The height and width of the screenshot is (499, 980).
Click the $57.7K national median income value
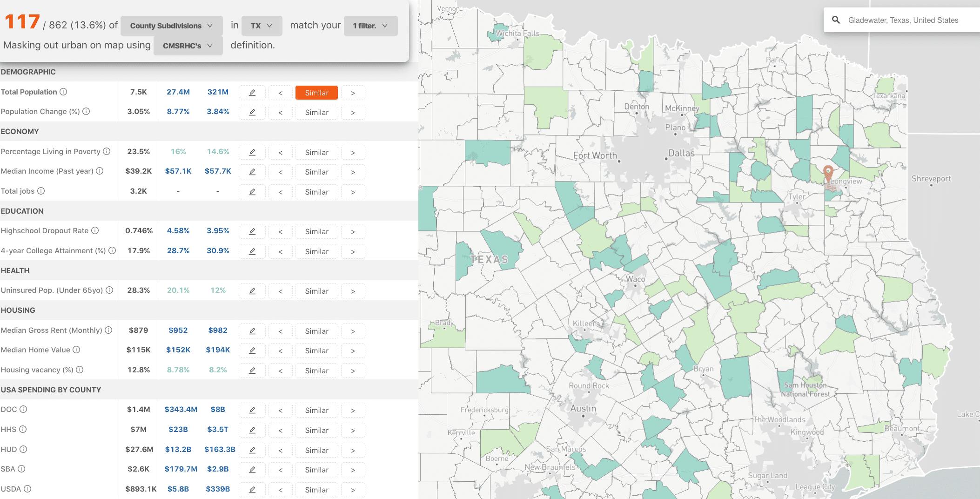pos(218,171)
